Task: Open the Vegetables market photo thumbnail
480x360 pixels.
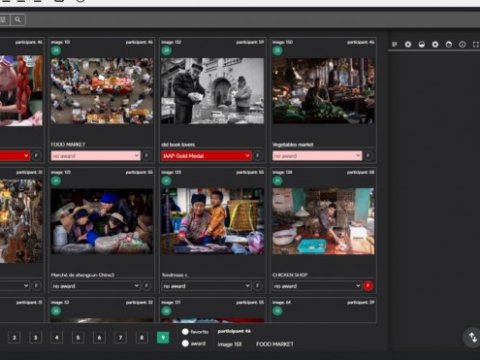Action: point(323,91)
